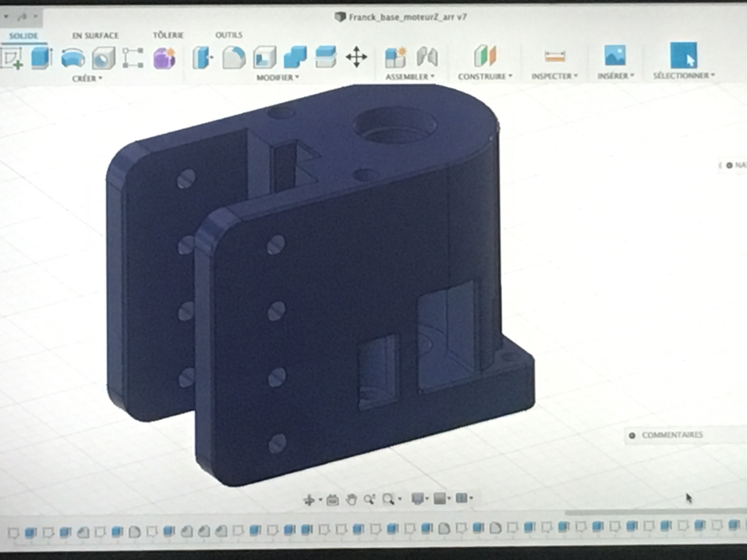747x560 pixels.
Task: Expand the COMMENTAIRES panel
Action: pyautogui.click(x=632, y=435)
